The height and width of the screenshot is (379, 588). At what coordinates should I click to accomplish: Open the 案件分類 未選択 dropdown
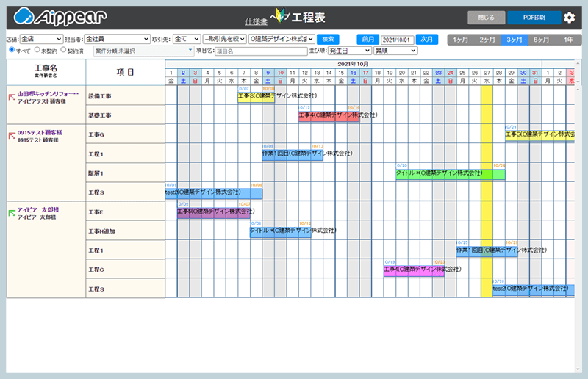[143, 51]
